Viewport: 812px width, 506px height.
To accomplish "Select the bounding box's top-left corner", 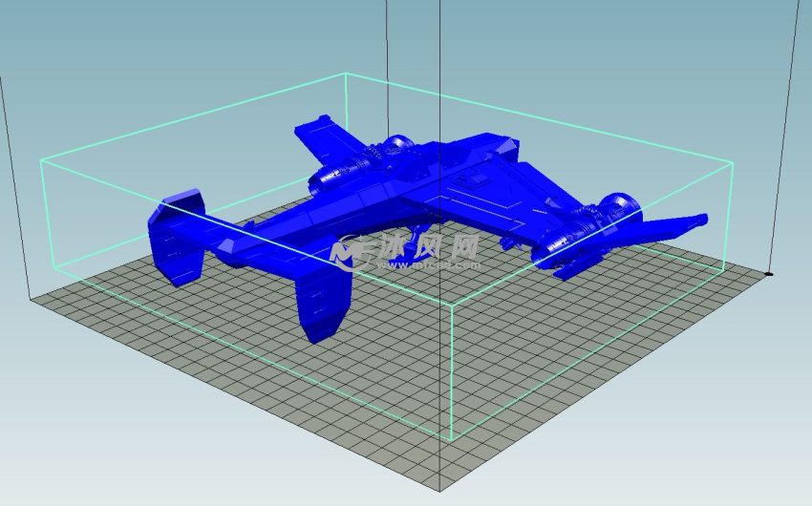I will pyautogui.click(x=40, y=162).
